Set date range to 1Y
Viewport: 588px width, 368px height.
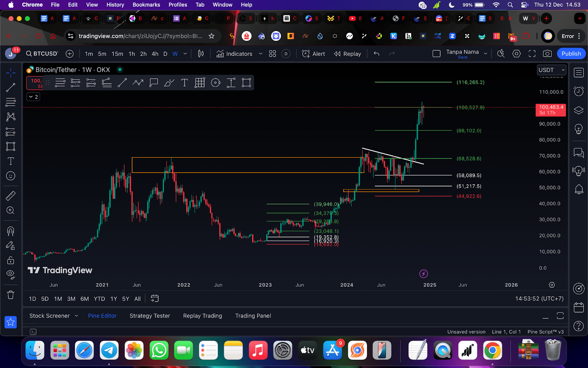pos(114,299)
